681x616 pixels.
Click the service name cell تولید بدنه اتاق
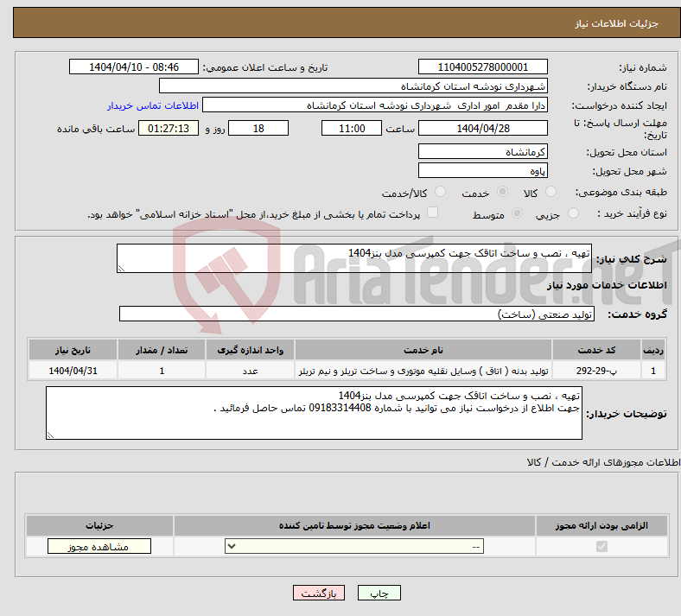pos(423,371)
